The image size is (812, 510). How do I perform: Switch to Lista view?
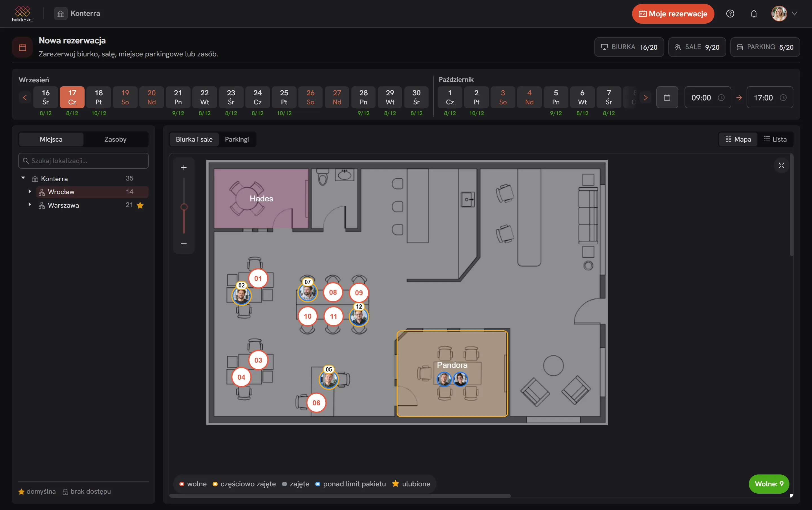point(775,139)
